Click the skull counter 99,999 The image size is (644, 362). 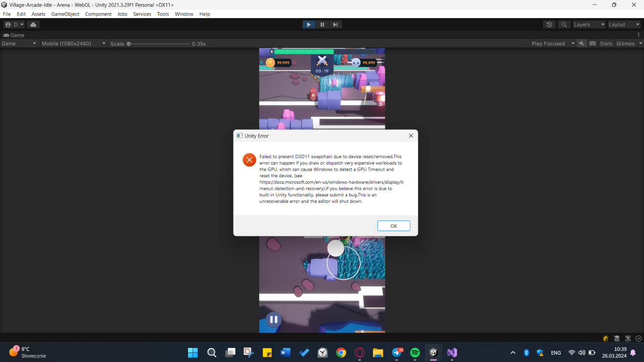[x=363, y=62]
